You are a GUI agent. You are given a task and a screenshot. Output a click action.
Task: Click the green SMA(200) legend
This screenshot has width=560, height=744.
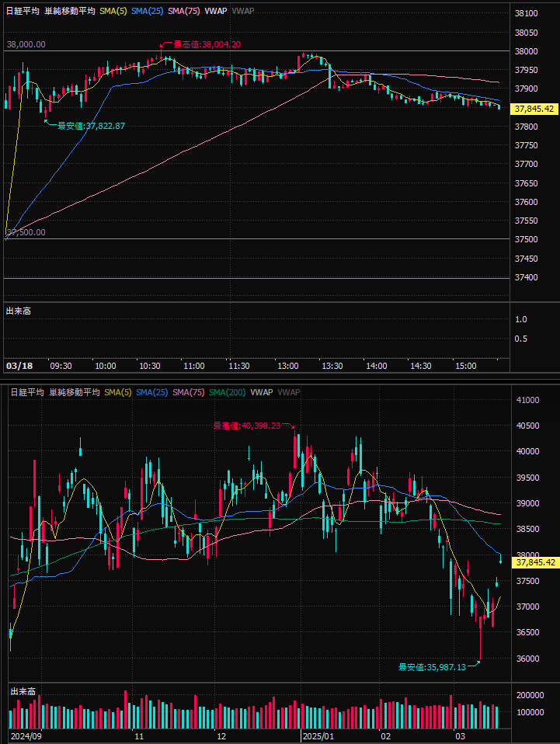click(228, 392)
